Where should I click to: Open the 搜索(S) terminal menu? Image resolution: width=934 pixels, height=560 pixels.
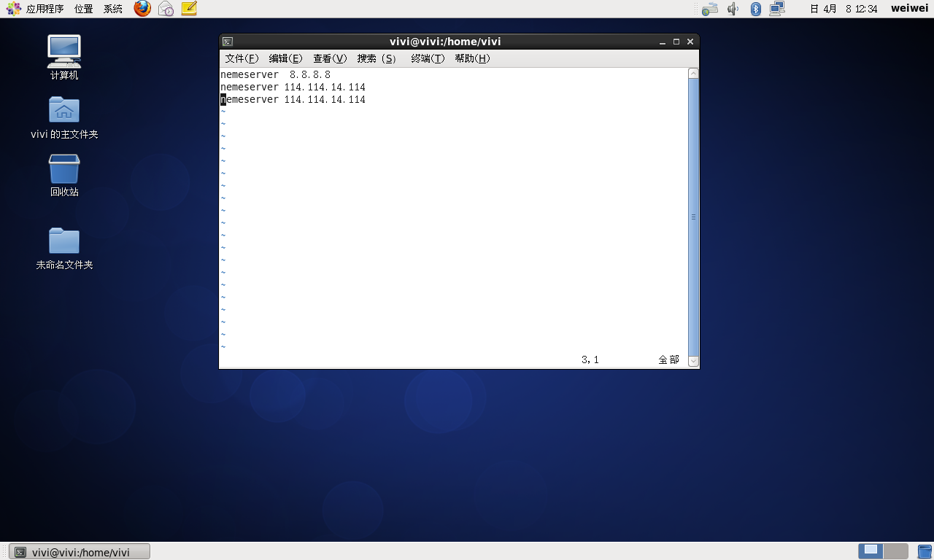[x=377, y=58]
